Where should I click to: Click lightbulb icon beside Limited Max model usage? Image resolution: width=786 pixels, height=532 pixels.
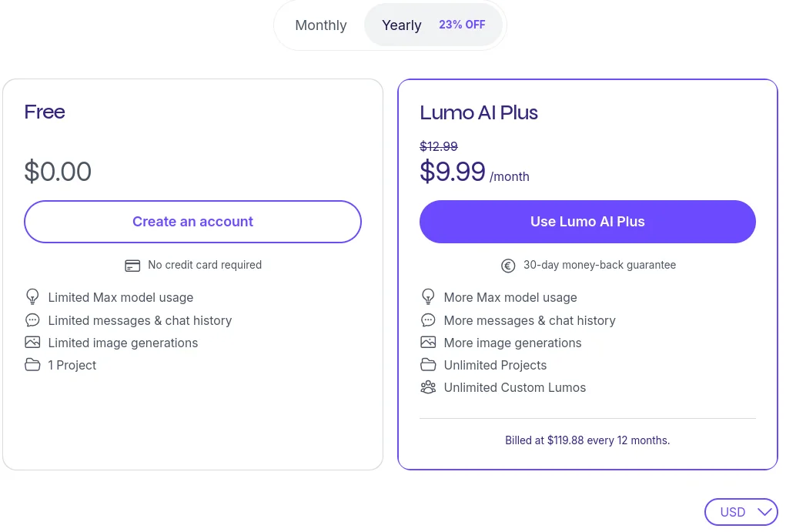click(32, 297)
